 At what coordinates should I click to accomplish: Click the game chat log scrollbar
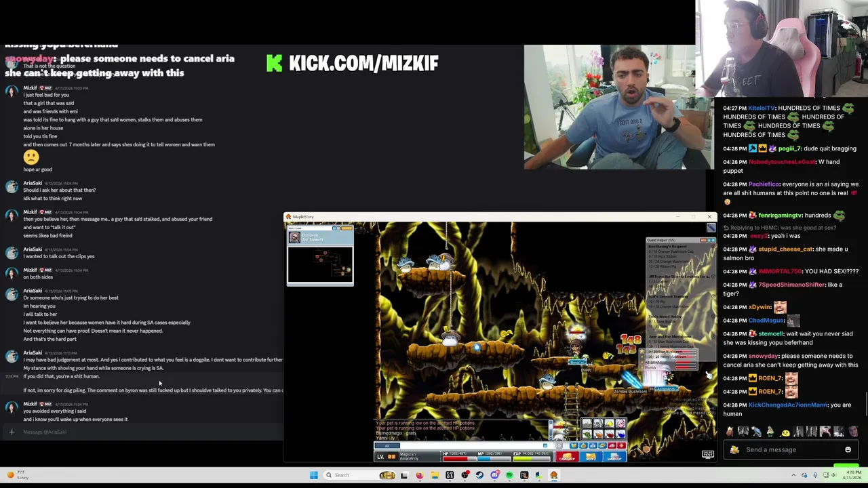coord(551,430)
